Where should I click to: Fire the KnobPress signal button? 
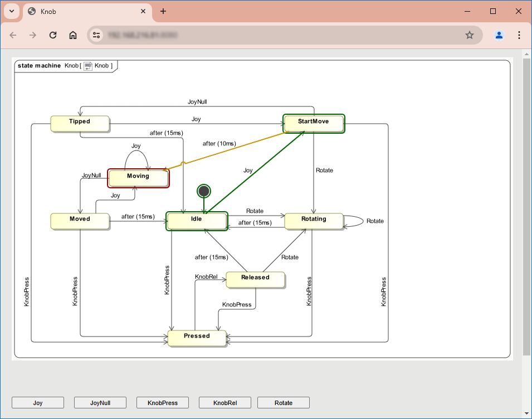tap(162, 403)
